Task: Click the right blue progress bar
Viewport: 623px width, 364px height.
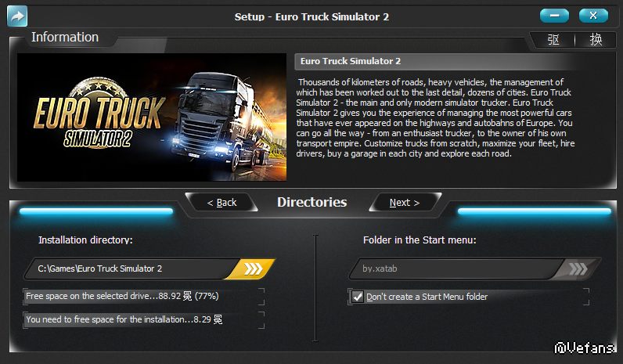Action: [535, 211]
